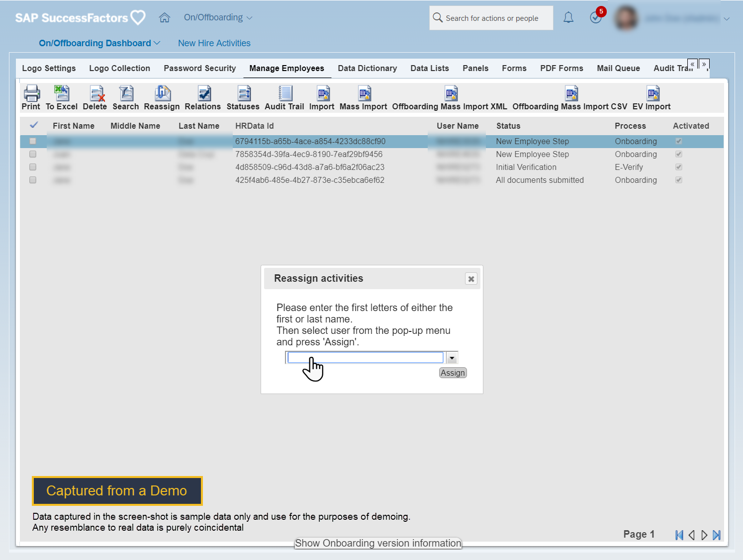This screenshot has height=560, width=743.
Task: Open the Search toolbar tool
Action: tap(126, 93)
